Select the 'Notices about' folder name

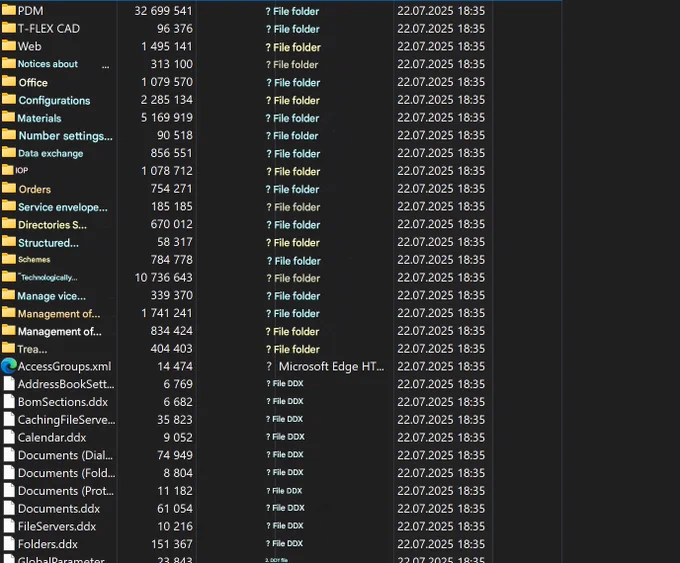pyautogui.click(x=48, y=64)
